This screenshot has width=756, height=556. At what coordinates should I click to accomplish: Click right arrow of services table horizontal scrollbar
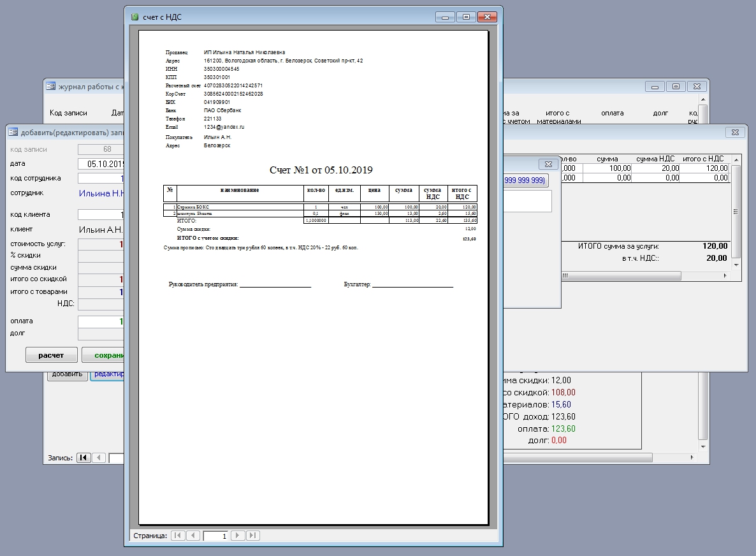[x=725, y=276]
